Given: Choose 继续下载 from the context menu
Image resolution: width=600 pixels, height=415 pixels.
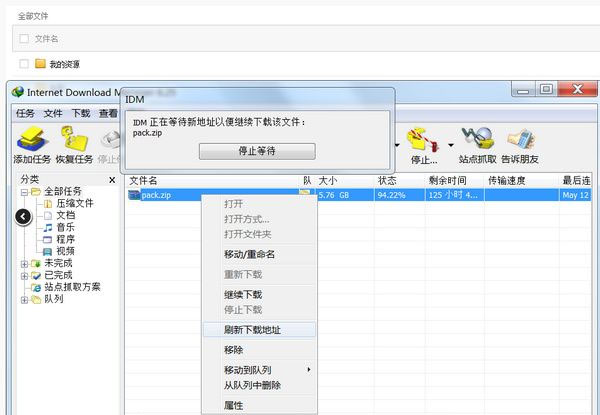Looking at the screenshot, I should point(259,295).
